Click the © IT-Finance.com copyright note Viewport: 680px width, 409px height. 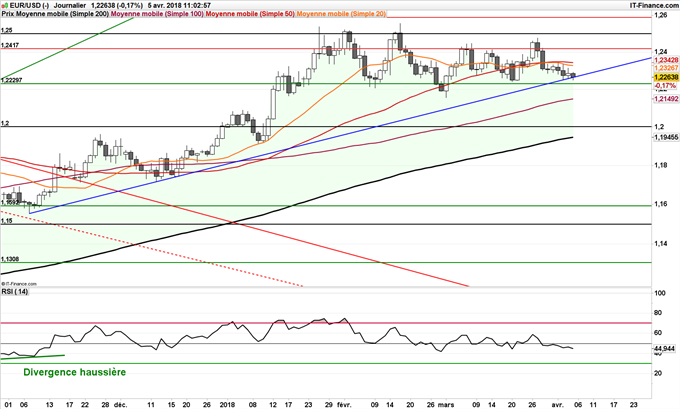(x=19, y=284)
